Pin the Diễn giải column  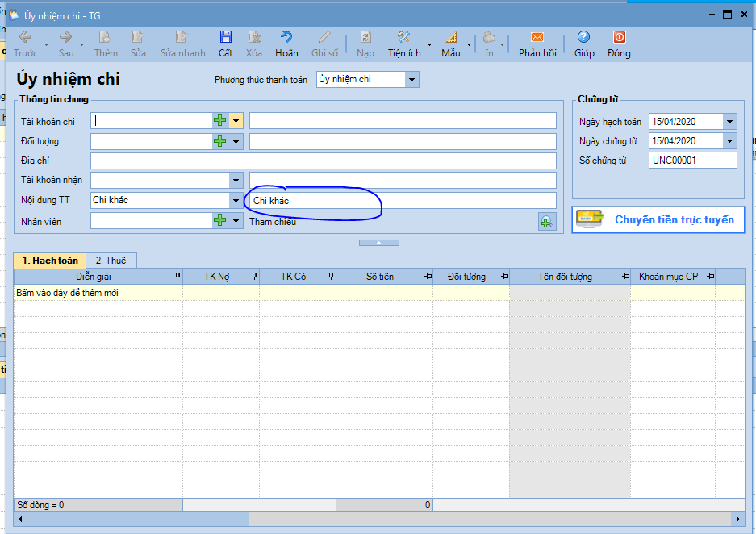click(x=178, y=276)
